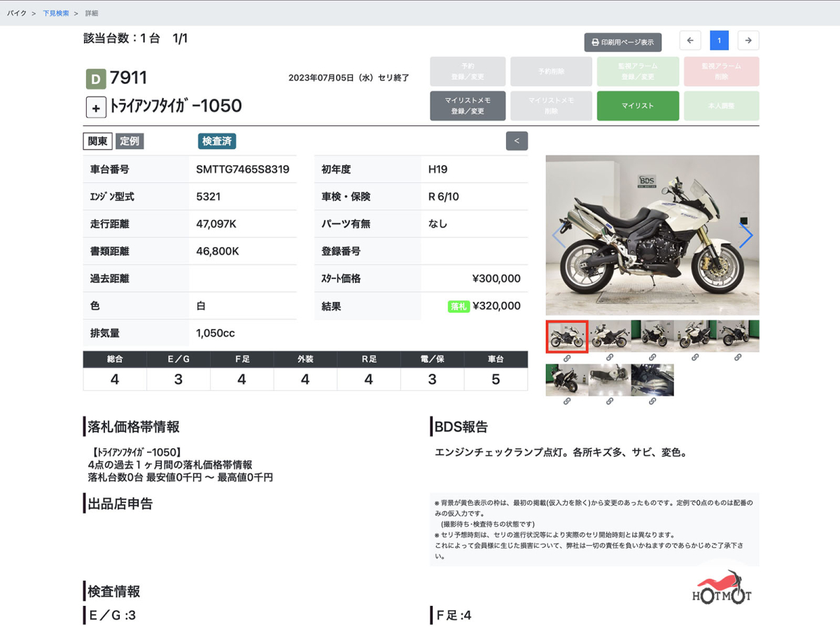The height and width of the screenshot is (629, 840).
Task: Open the main motorcycle photo
Action: click(x=652, y=235)
